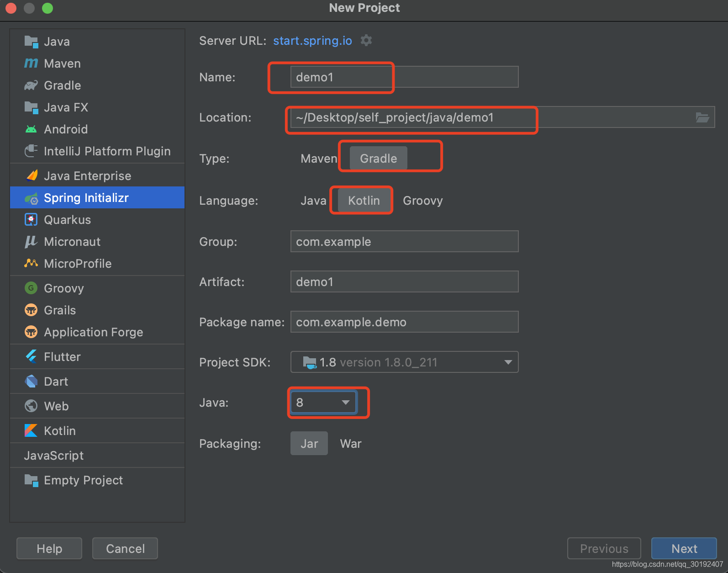Select Gradle as project type
This screenshot has height=573, width=728.
tap(379, 159)
